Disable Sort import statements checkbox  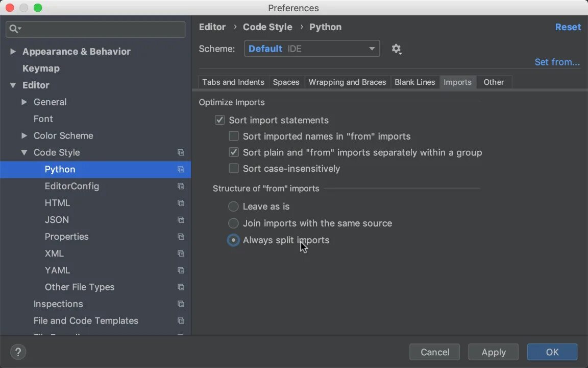coord(220,120)
